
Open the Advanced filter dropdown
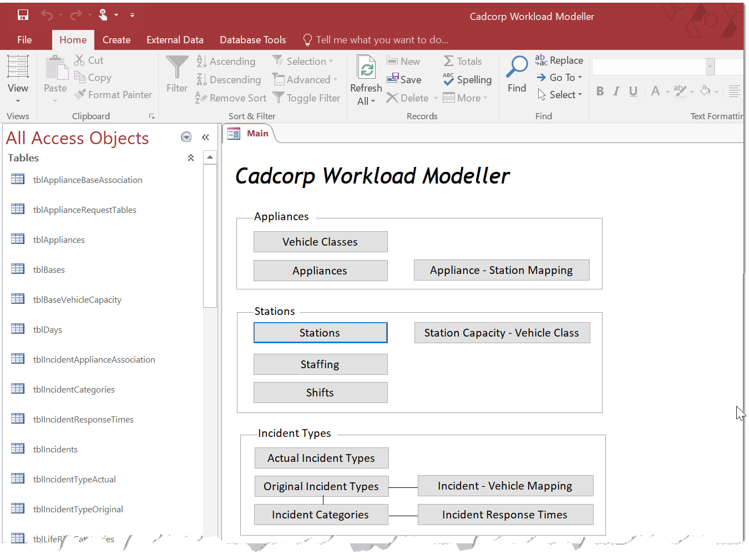coord(305,79)
